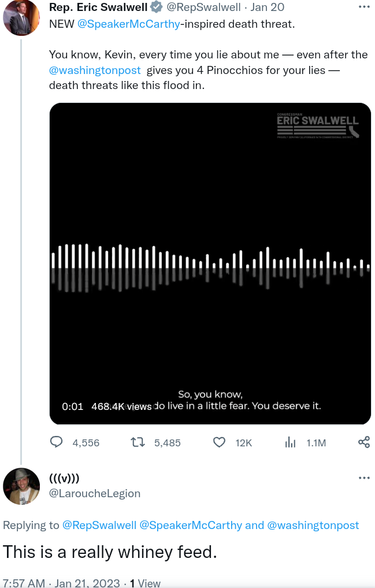This screenshot has width=375, height=588.
Task: Open the reply timestamp 7:57 AM Jan 21, 2023
Action: tap(61, 583)
